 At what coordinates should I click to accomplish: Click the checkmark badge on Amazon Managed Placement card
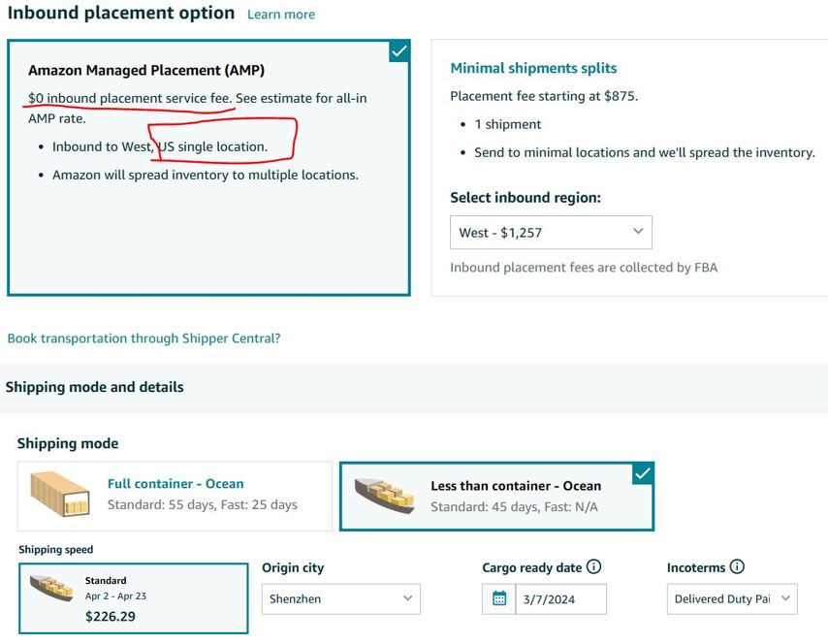(399, 51)
